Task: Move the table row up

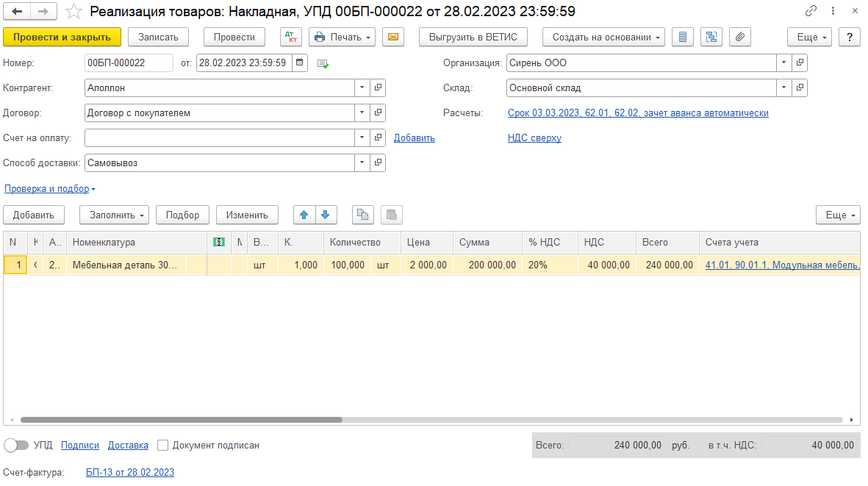Action: click(x=304, y=215)
